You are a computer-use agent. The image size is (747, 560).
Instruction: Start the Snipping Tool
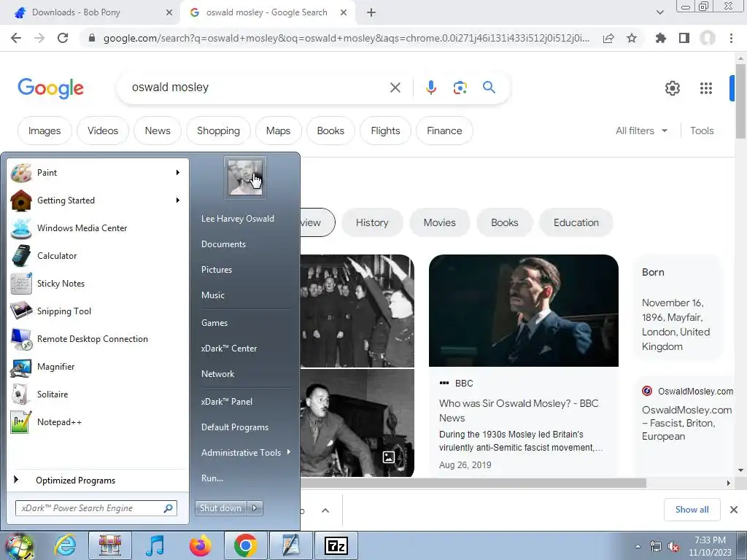coord(98,311)
